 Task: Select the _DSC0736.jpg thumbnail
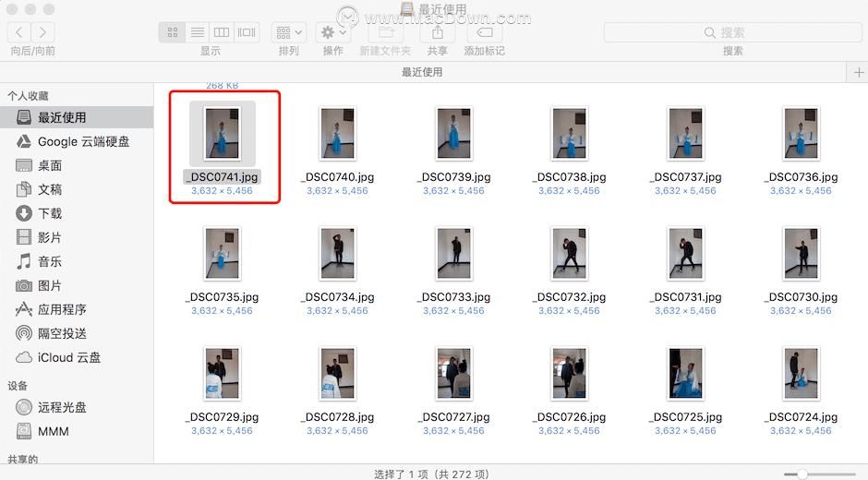[x=801, y=134]
